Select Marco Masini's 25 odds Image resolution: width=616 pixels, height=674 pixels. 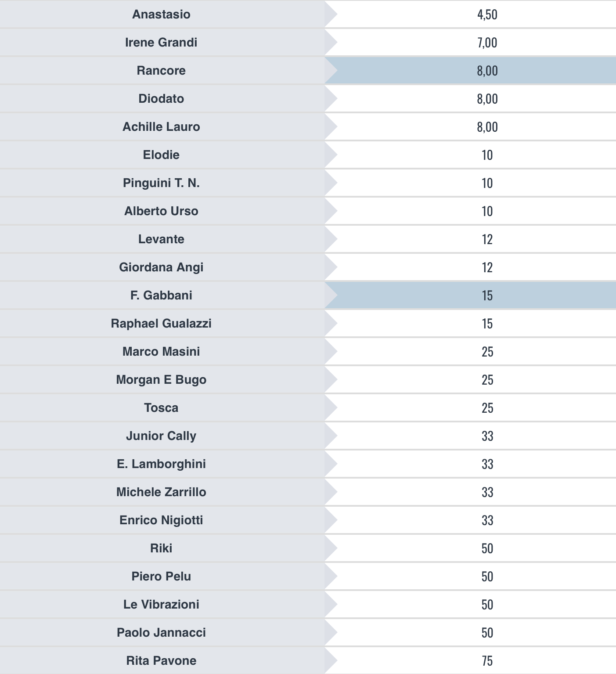point(487,352)
